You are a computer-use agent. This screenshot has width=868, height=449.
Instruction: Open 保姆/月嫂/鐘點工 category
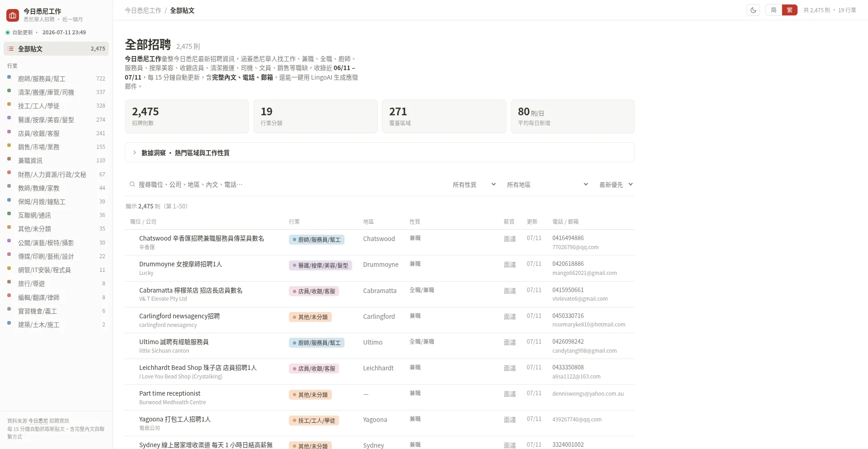[56, 202]
